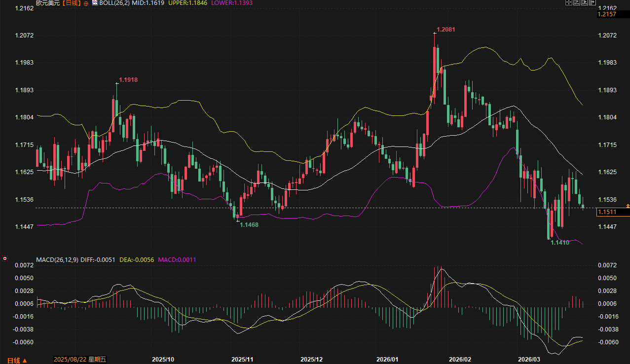The width and height of the screenshot is (630, 364).
Task: Click the orange circled-plus icon beside 日线
Action: click(86, 3)
